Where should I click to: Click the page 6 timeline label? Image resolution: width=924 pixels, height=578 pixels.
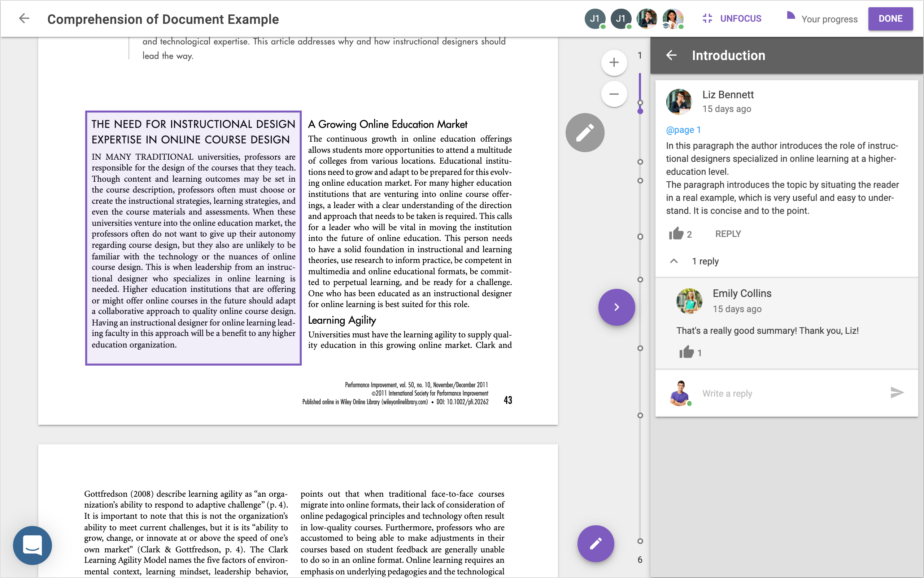[x=640, y=560]
